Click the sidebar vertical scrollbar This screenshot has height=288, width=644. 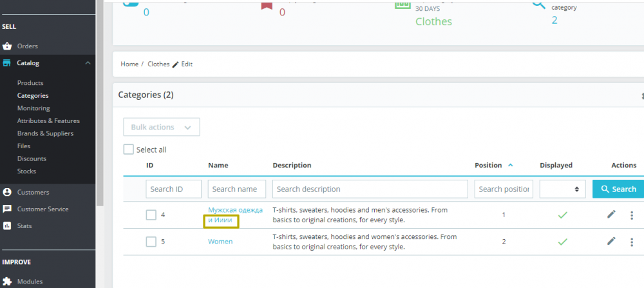click(100, 102)
